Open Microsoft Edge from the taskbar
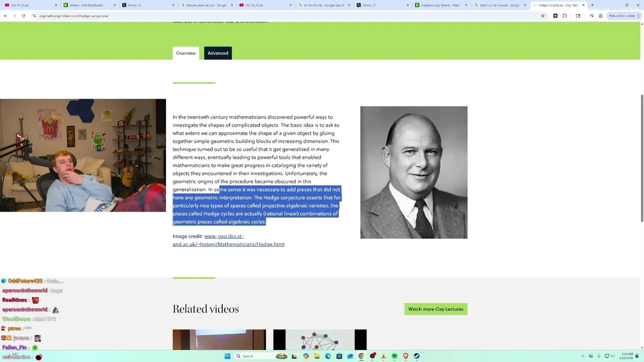 pos(328,356)
